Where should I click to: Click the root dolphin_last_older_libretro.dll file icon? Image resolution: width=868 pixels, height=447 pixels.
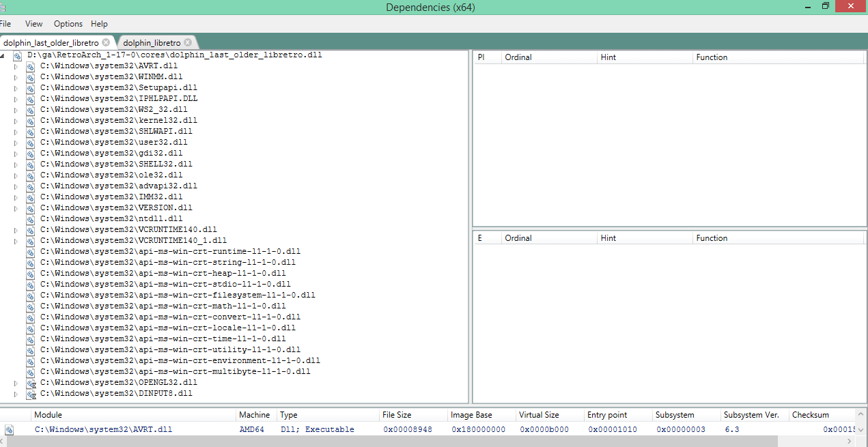pos(18,56)
